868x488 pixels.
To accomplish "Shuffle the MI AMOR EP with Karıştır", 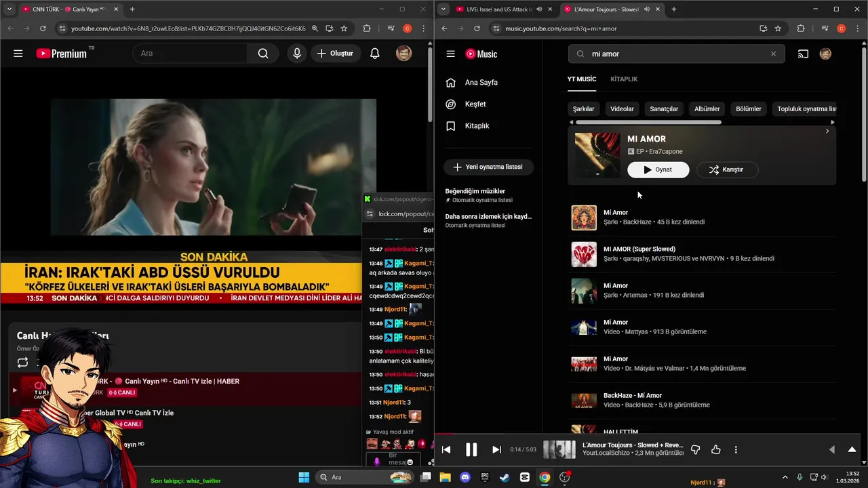I will pyautogui.click(x=727, y=169).
